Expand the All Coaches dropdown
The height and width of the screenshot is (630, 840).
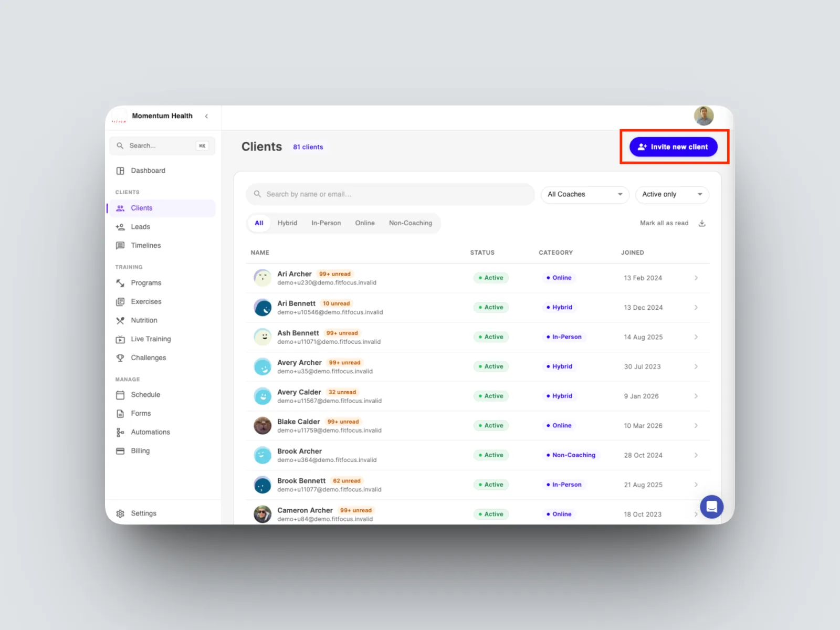[585, 195]
